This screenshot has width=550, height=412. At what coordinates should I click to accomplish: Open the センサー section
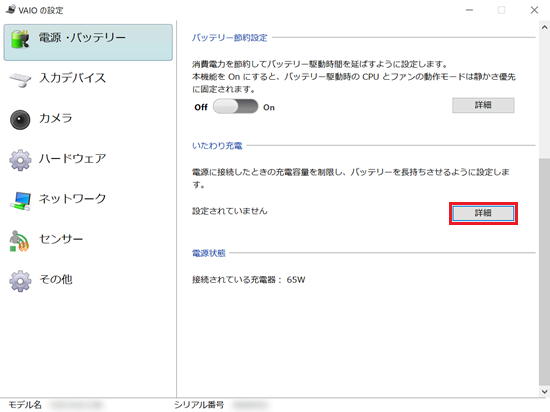coord(61,239)
